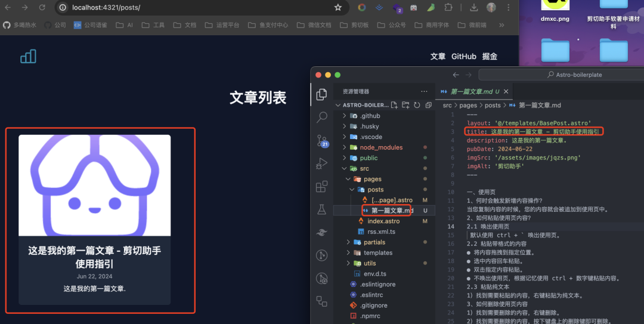644x324 pixels.
Task: Switch to the 第一篇文章.md editor tab
Action: click(x=470, y=91)
